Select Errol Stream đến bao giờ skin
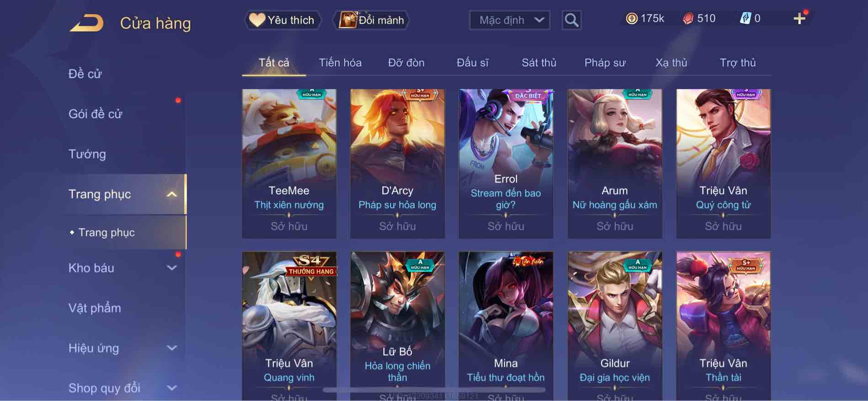Screen dimensions: 868x401 506,164
